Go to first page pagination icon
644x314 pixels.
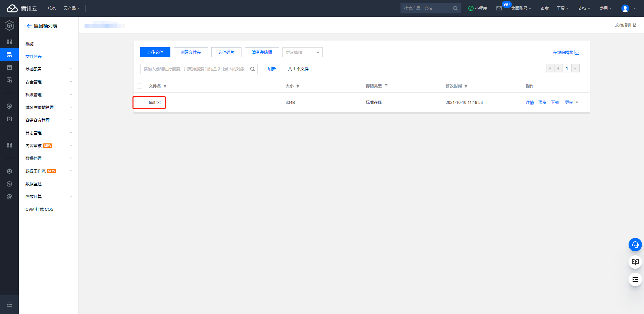[x=550, y=68]
